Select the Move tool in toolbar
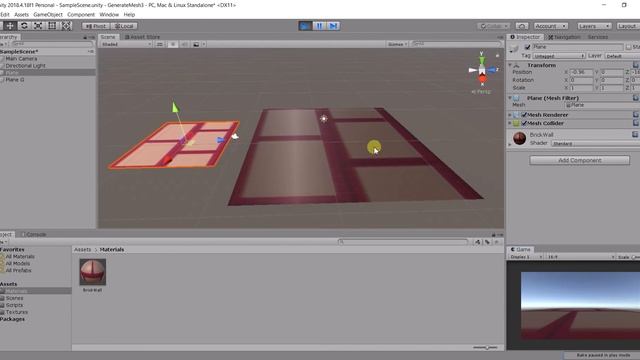Screen dimensions: 640x360 pos(10,26)
